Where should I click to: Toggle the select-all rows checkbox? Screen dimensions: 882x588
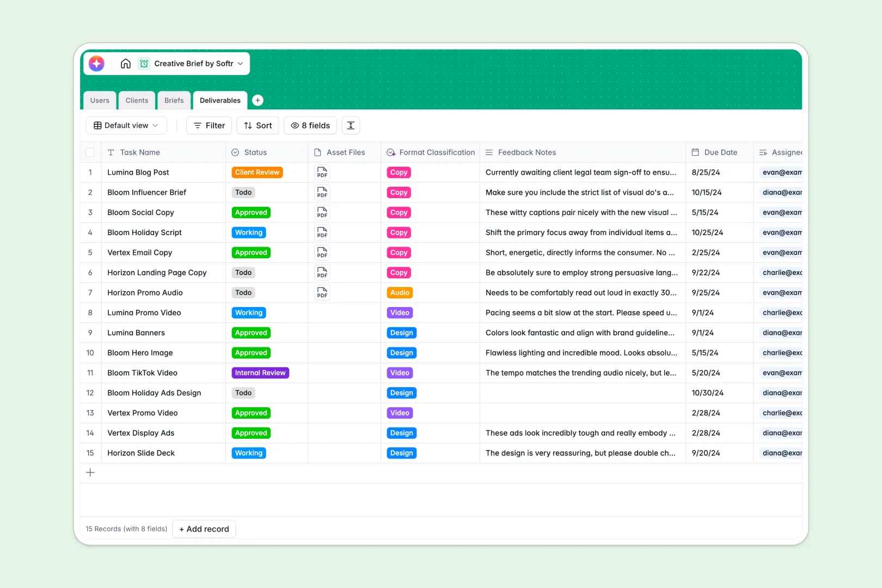coord(90,152)
